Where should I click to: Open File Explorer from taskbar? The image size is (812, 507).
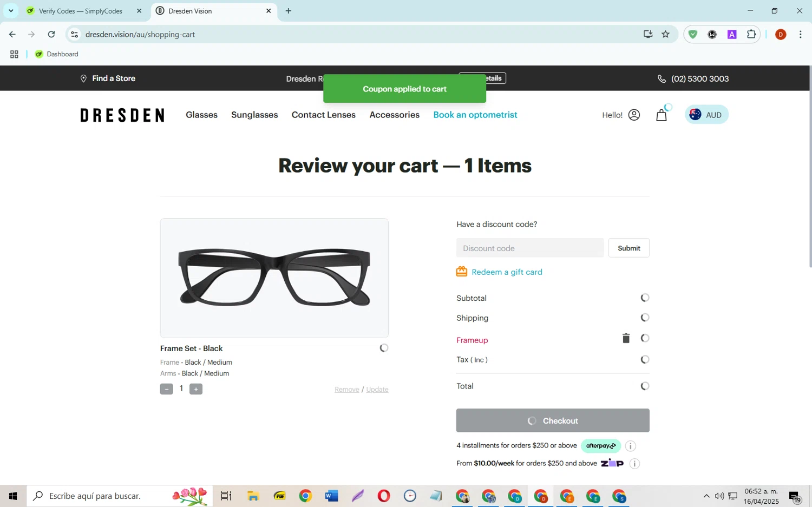(253, 496)
